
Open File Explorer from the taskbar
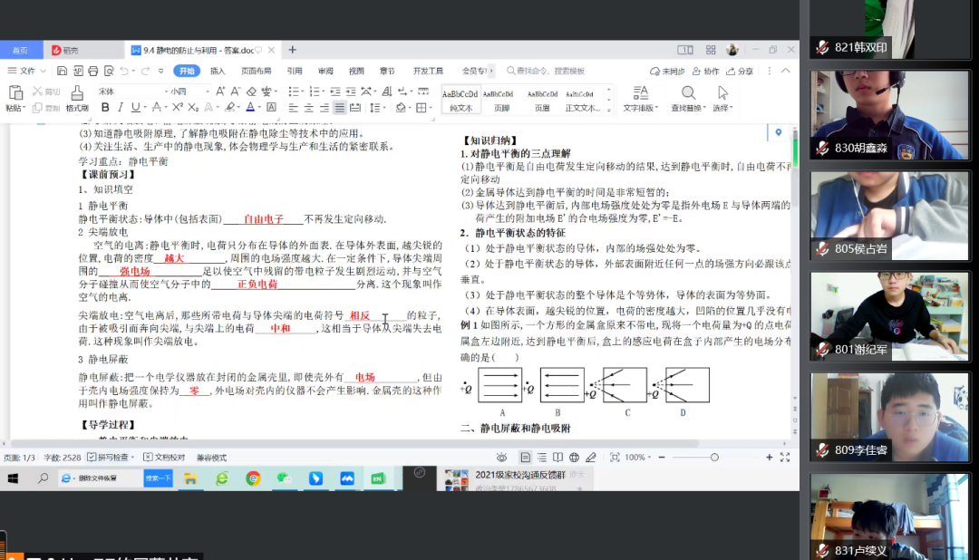point(190,478)
